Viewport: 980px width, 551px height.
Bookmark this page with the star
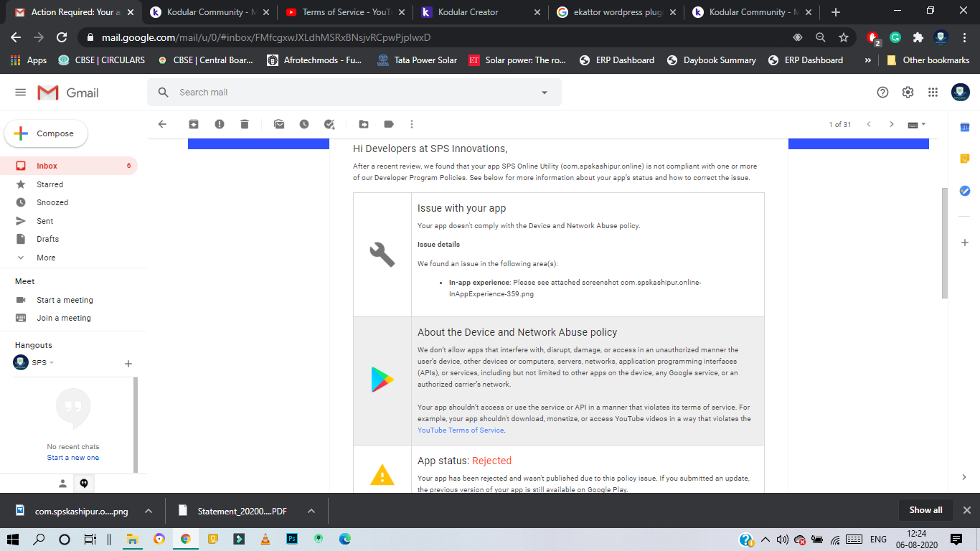click(x=844, y=37)
